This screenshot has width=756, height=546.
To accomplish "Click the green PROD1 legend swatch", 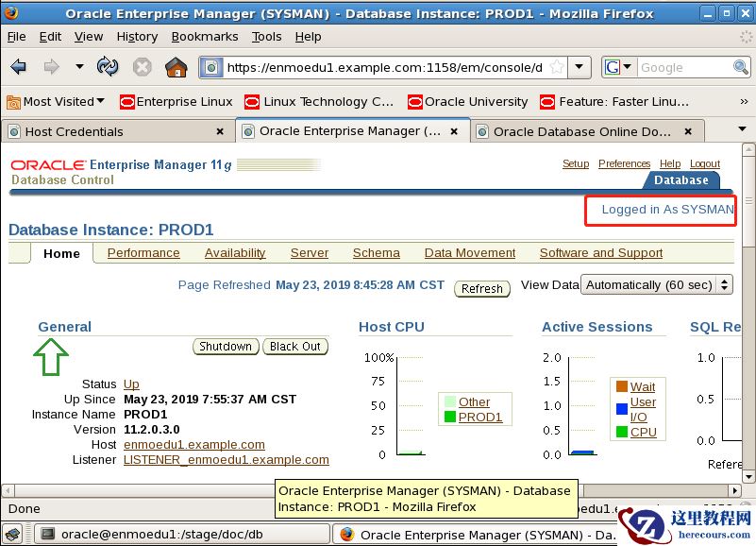I will coord(449,417).
